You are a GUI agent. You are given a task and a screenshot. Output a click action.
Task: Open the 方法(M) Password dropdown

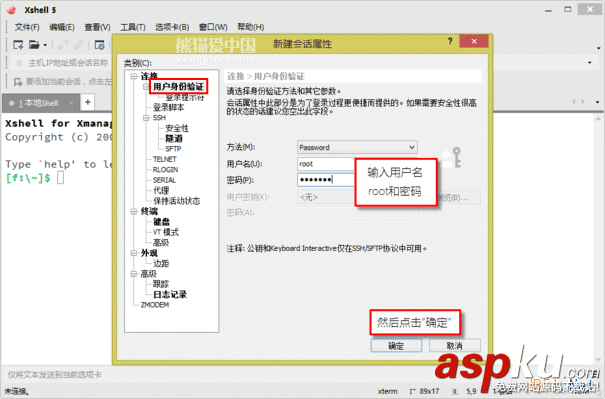pyautogui.click(x=357, y=147)
